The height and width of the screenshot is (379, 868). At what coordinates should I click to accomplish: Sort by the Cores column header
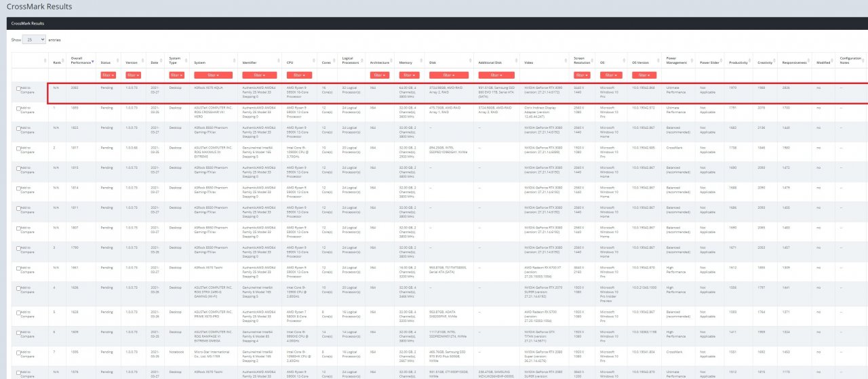pyautogui.click(x=327, y=62)
